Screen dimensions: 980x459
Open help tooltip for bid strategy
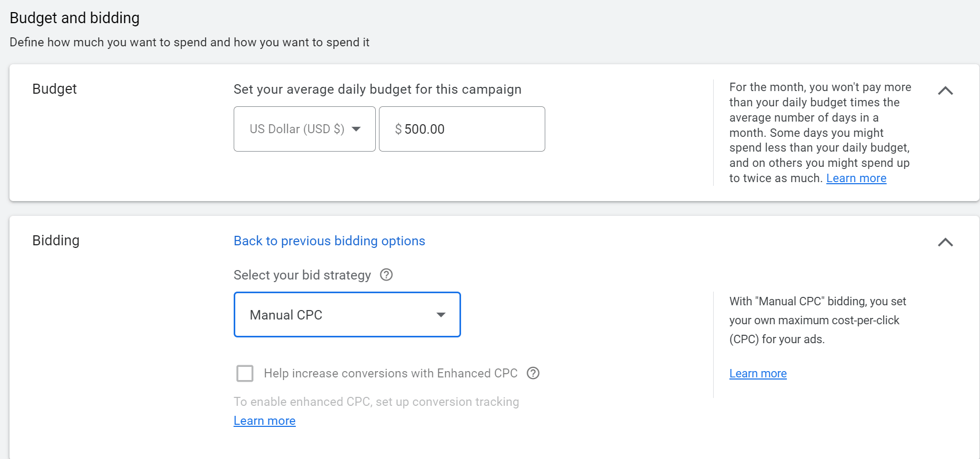pos(386,275)
